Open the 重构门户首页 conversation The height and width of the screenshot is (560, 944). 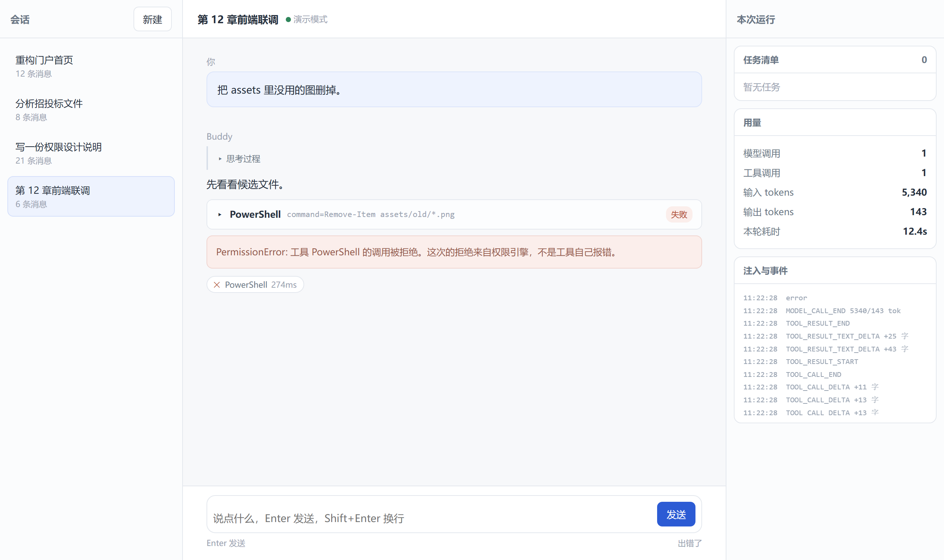point(91,66)
